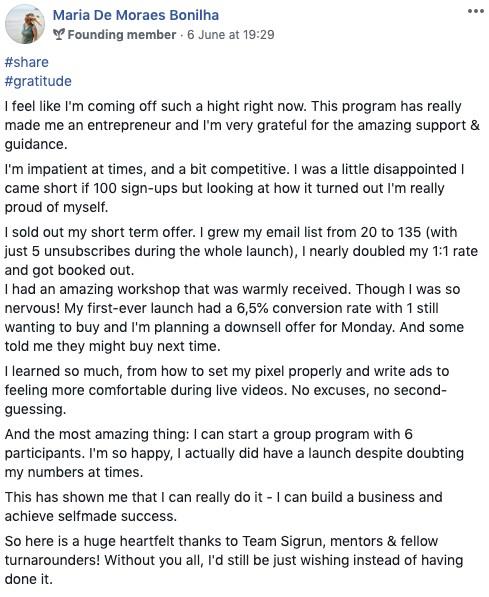
Task: Open the 6 June at 19:29 timestamp
Action: pyautogui.click(x=230, y=35)
